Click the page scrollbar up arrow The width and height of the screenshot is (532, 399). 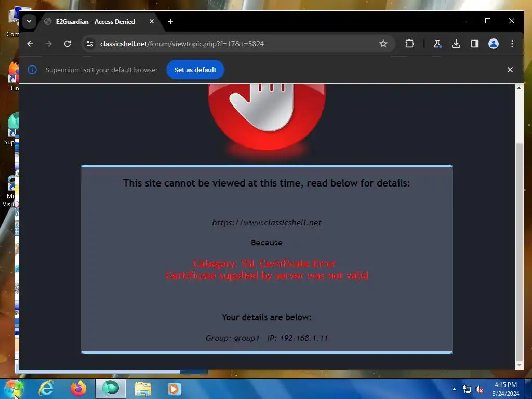point(519,88)
